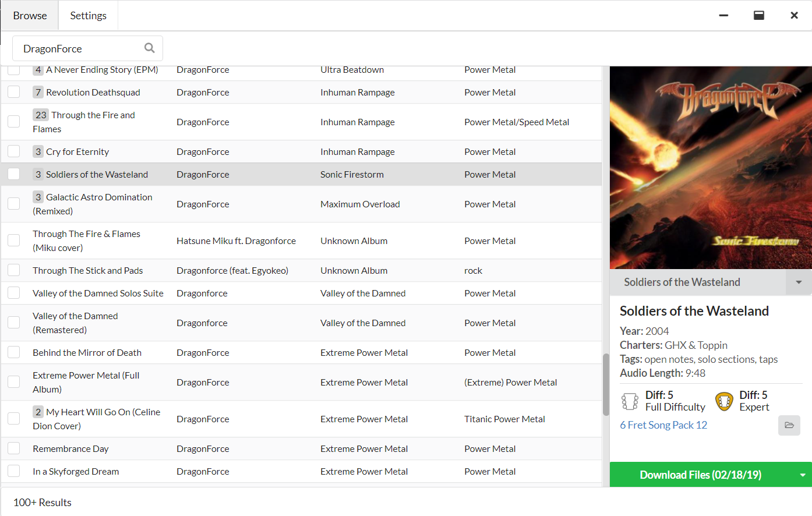The image size is (812, 516).
Task: Click the drums instrument difficulty icon
Action: pos(630,401)
